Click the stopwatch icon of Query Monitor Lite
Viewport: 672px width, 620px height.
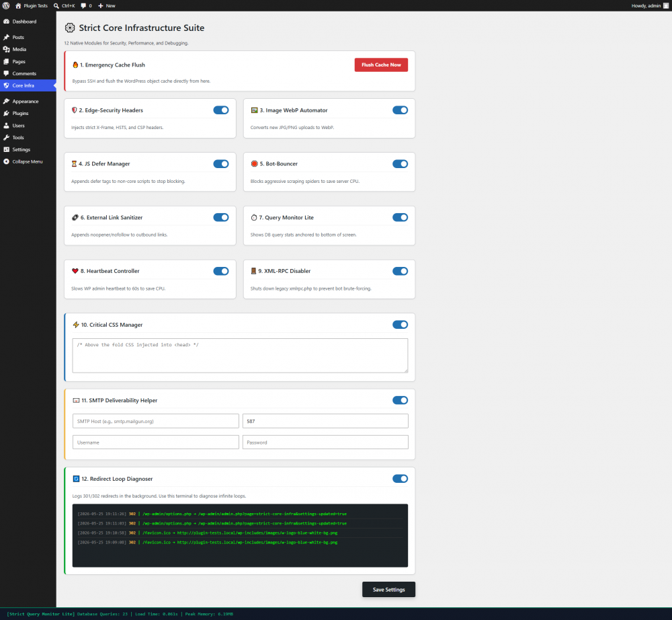[x=254, y=217]
